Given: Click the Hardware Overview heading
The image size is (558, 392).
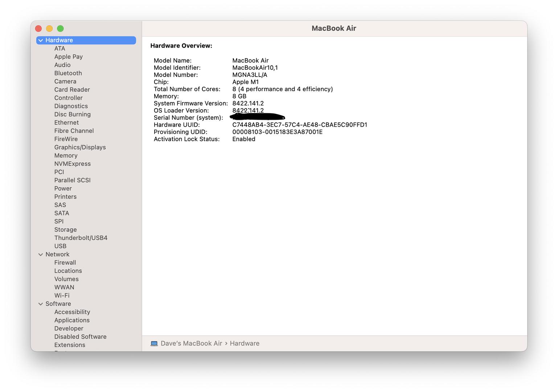Looking at the screenshot, I should pyautogui.click(x=181, y=46).
